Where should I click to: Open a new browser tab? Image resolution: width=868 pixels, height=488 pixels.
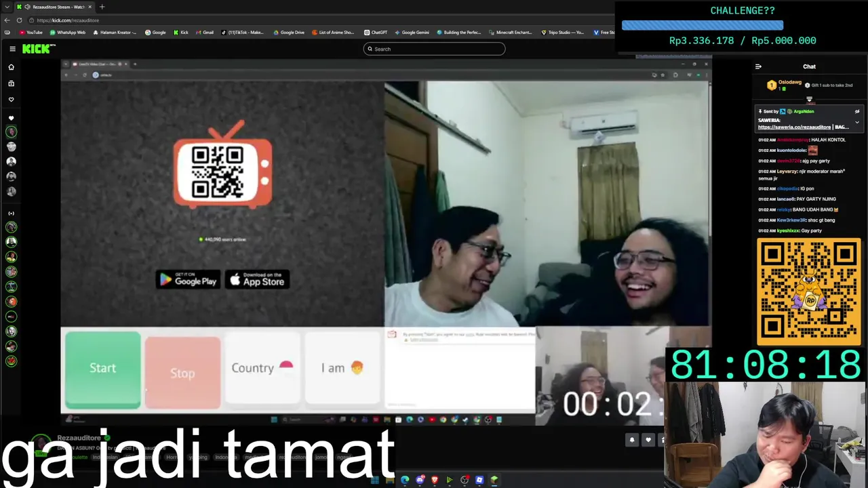(x=102, y=7)
